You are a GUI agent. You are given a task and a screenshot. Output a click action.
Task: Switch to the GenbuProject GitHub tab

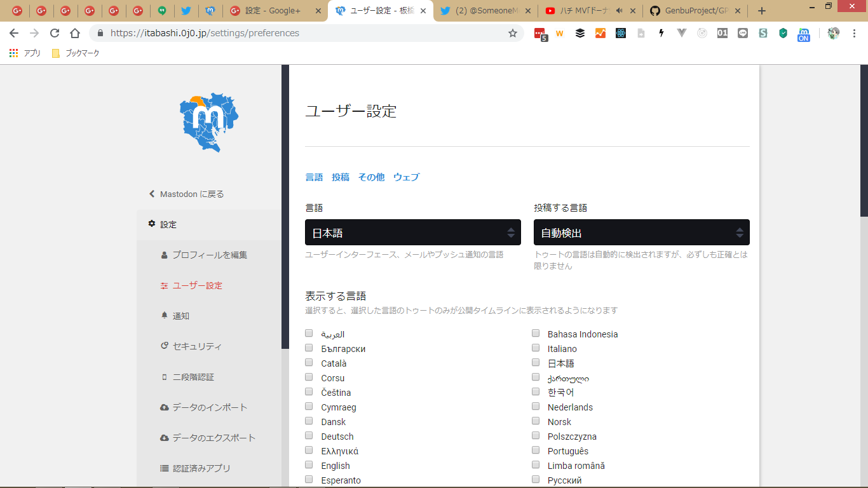click(695, 11)
